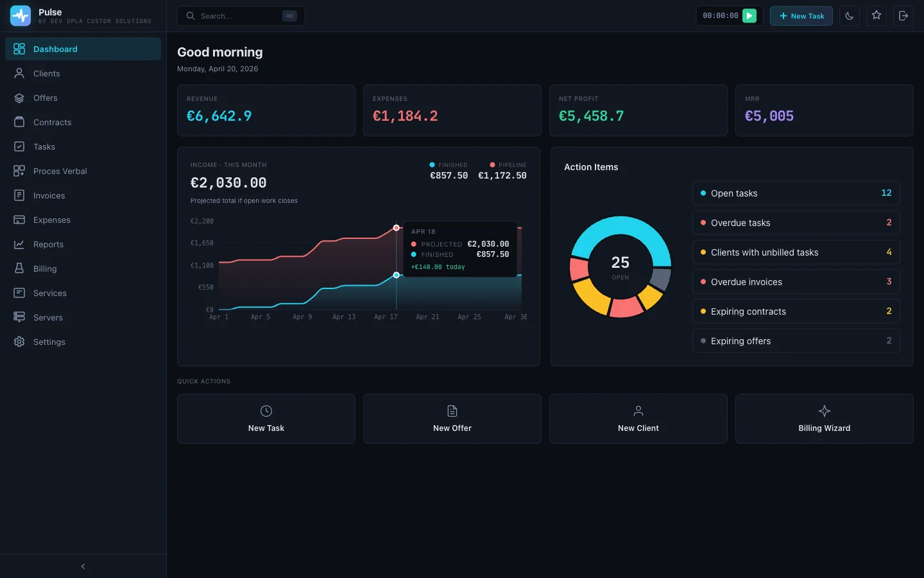Click the date Monday, April 20, 2026
This screenshot has width=924, height=578.
[218, 69]
